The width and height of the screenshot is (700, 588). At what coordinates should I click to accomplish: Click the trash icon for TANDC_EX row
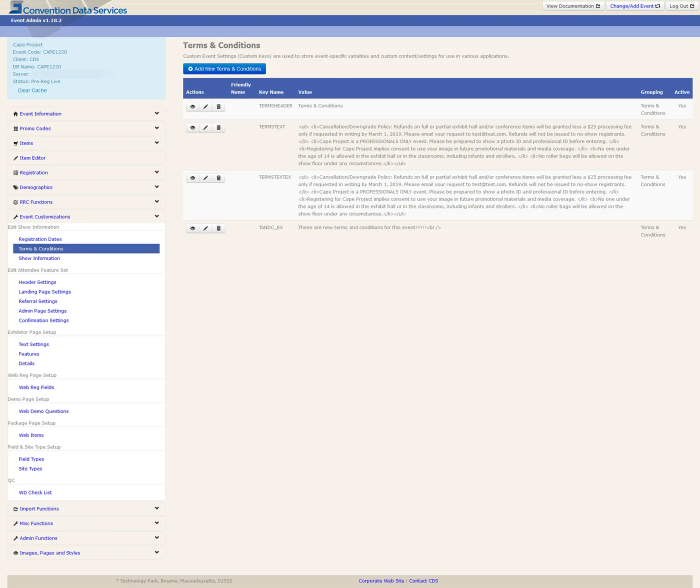pyautogui.click(x=218, y=228)
